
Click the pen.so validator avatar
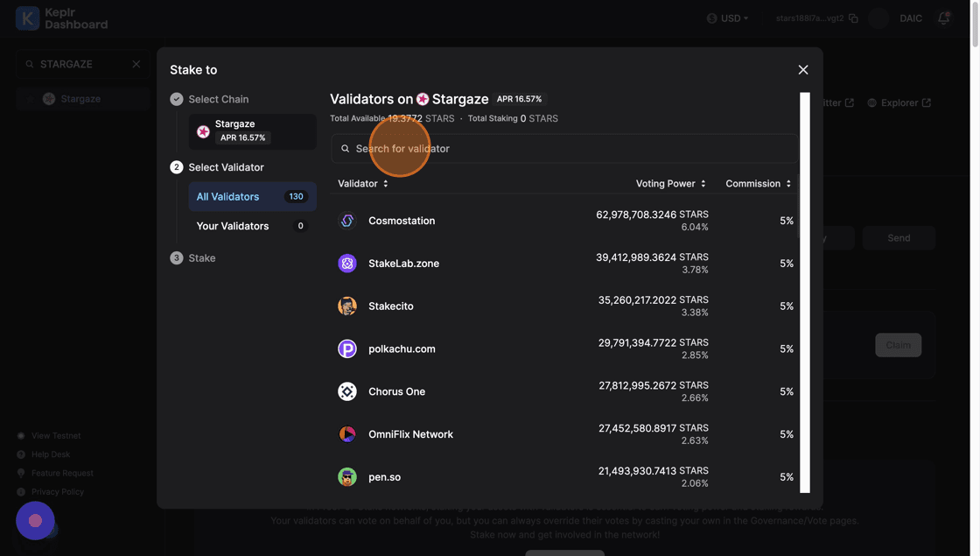[347, 477]
